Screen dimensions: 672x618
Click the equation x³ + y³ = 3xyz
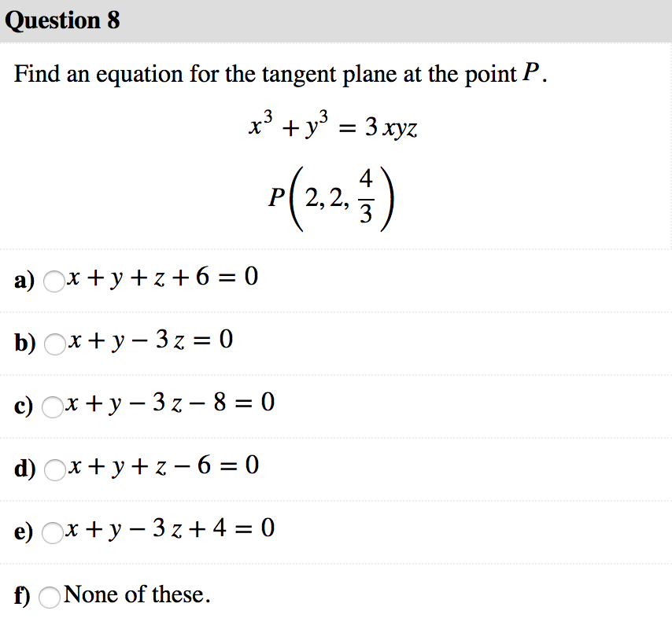tap(336, 126)
